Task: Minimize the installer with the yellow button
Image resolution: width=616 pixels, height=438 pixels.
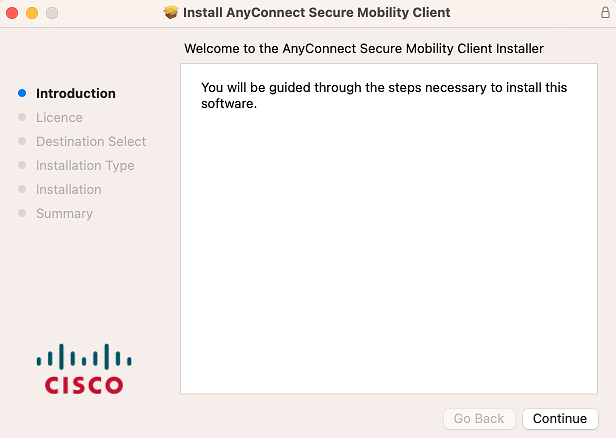Action: (x=32, y=13)
